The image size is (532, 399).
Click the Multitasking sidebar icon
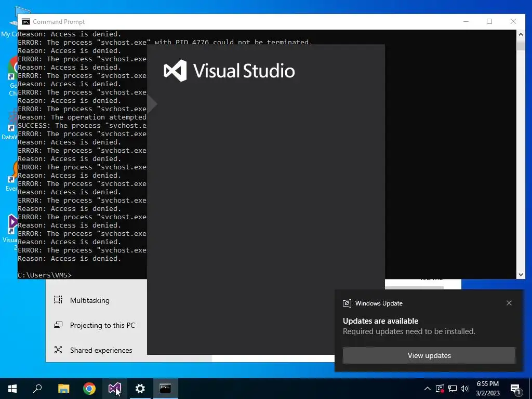pyautogui.click(x=58, y=300)
